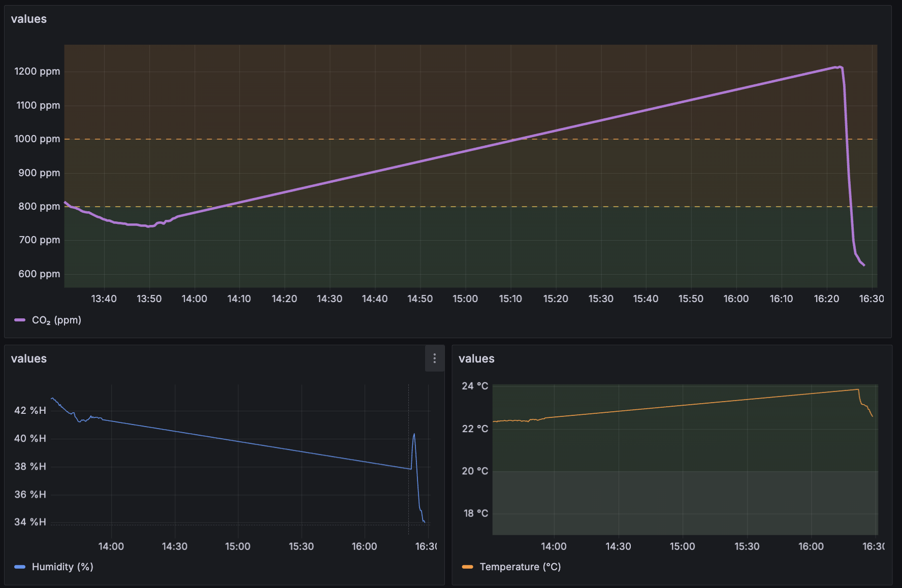Open the 'values' title of the CO₂ panel
Viewport: 902px width, 588px height.
tap(29, 19)
